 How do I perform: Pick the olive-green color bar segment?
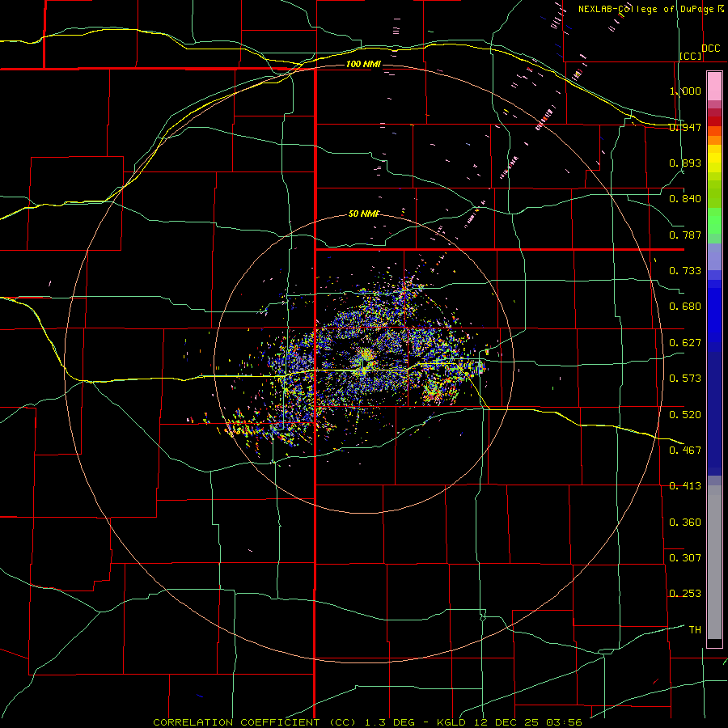coord(714,194)
